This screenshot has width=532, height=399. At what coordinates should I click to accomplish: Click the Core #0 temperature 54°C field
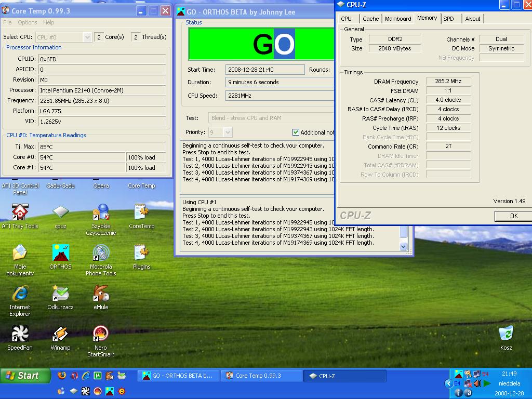[82, 157]
